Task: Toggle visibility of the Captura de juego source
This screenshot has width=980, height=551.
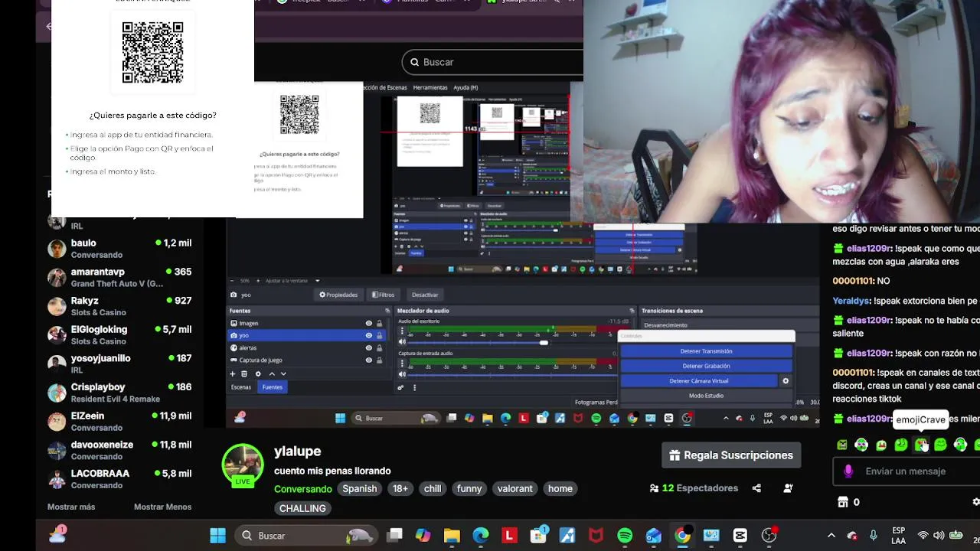Action: point(369,360)
